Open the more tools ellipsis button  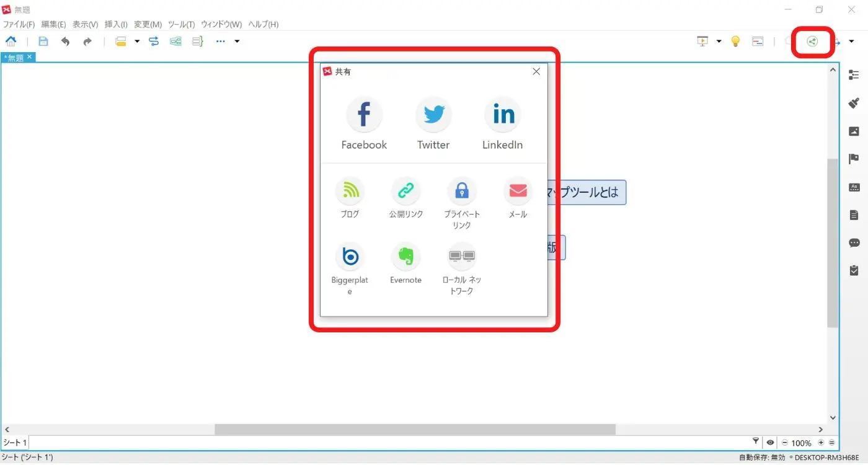(x=220, y=42)
